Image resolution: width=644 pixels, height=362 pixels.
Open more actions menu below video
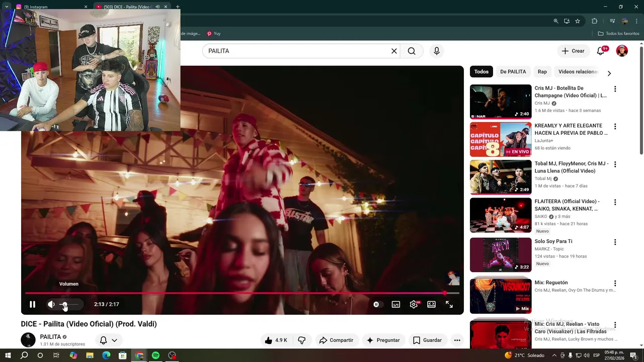click(457, 340)
